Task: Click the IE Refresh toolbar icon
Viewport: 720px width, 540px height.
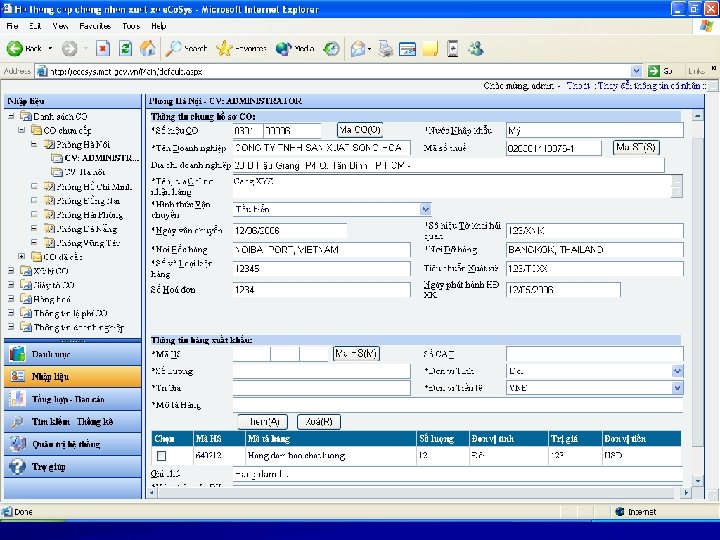Action: click(125, 48)
